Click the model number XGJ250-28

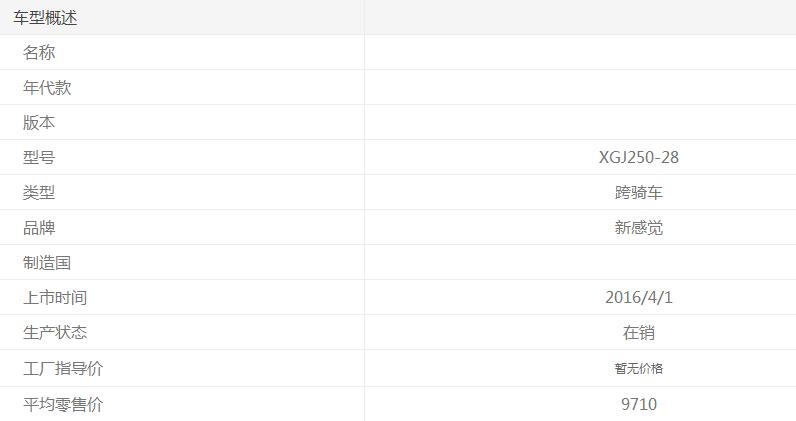[x=638, y=158]
